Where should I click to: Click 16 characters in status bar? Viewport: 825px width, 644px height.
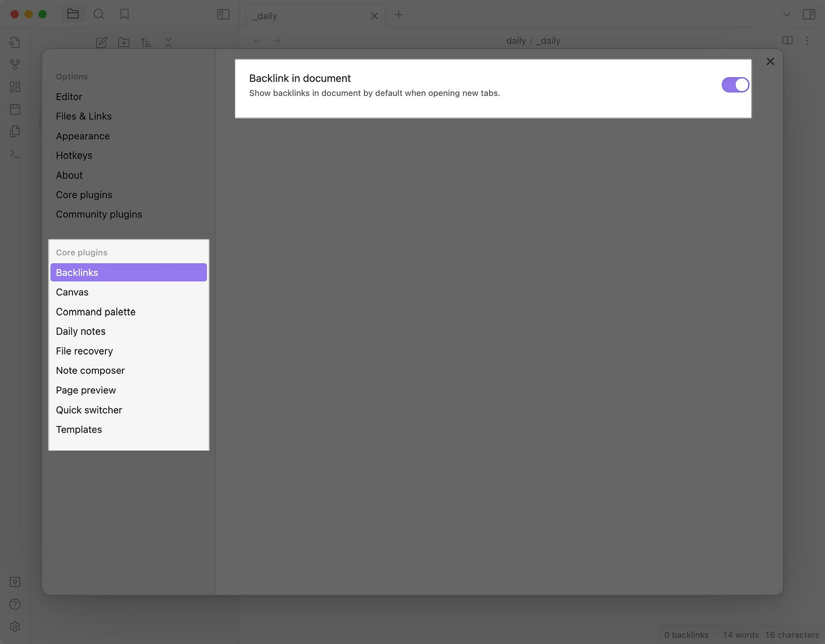point(792,635)
